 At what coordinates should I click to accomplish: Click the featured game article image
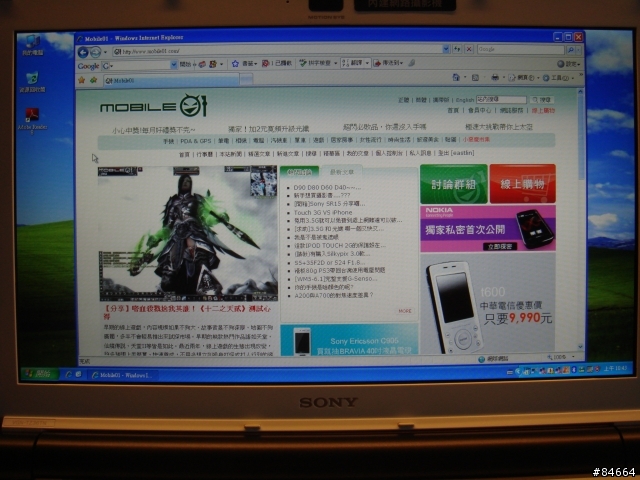(x=187, y=233)
